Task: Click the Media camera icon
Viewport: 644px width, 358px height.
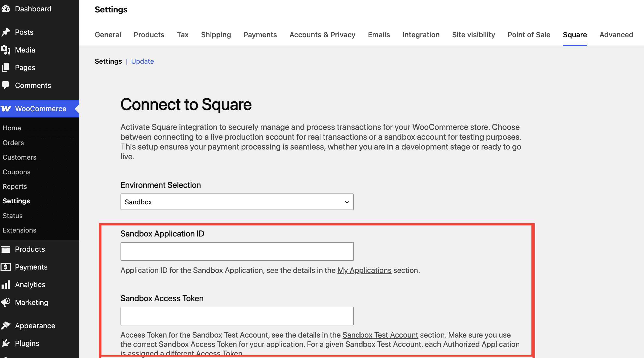Action: point(6,50)
